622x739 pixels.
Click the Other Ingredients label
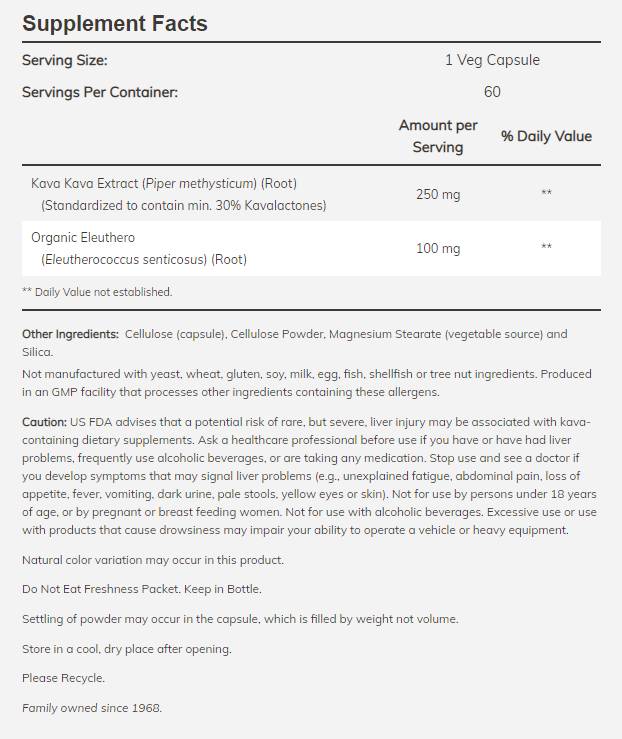pos(70,334)
